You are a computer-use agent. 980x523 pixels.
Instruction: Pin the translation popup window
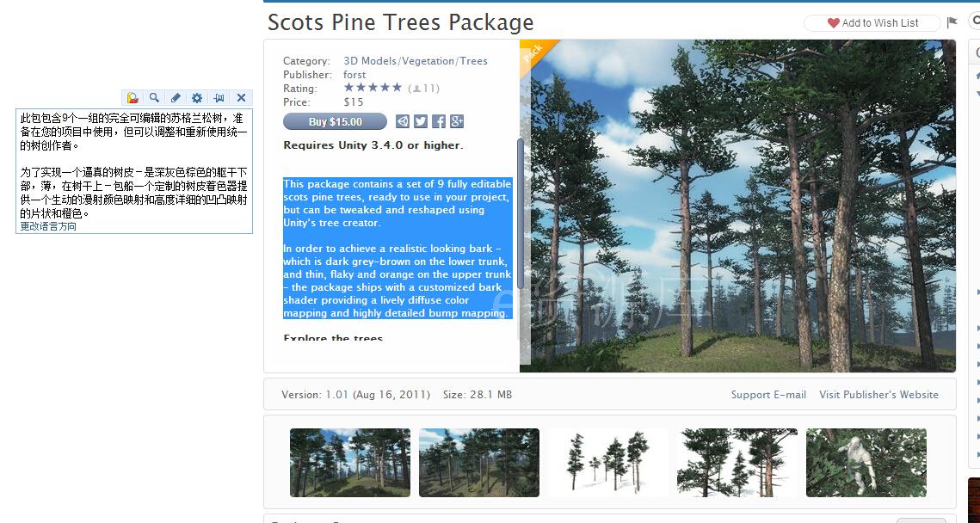tap(219, 97)
